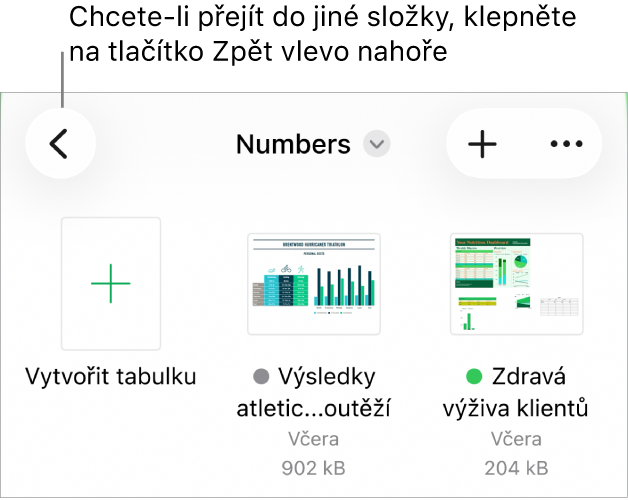Tap the Numbers folder title
This screenshot has width=628, height=500.
click(x=293, y=144)
